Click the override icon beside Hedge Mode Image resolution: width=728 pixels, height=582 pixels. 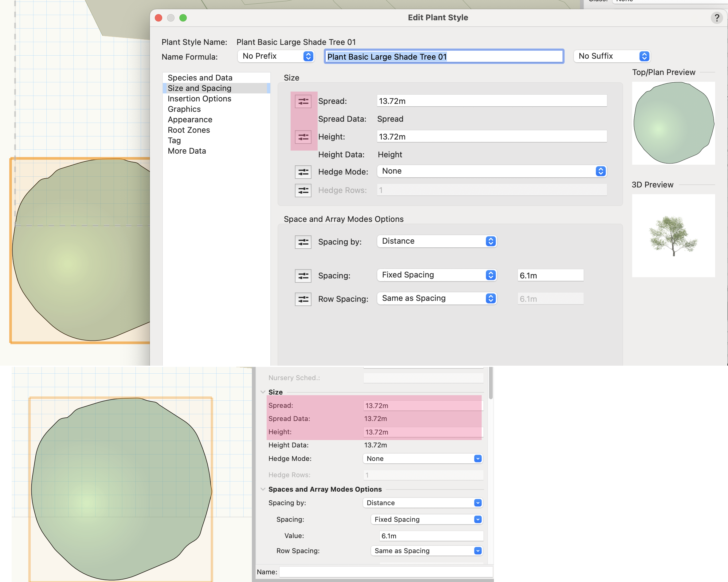tap(303, 172)
